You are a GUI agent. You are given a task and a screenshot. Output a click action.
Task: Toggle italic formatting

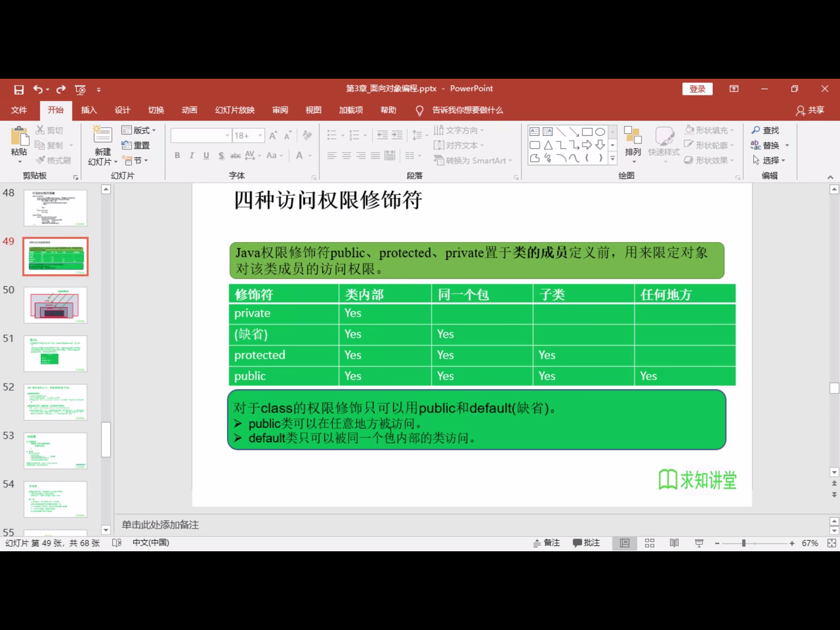[192, 155]
